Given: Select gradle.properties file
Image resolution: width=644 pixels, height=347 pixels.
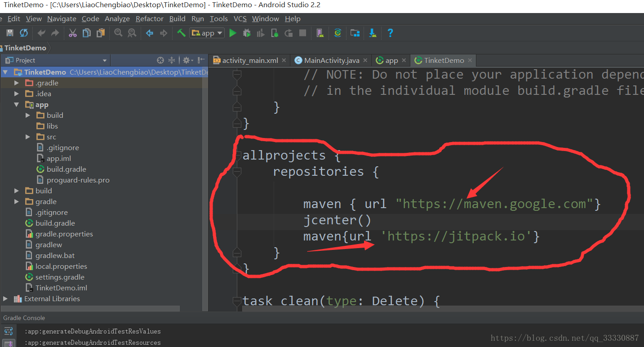Looking at the screenshot, I should click(x=64, y=234).
